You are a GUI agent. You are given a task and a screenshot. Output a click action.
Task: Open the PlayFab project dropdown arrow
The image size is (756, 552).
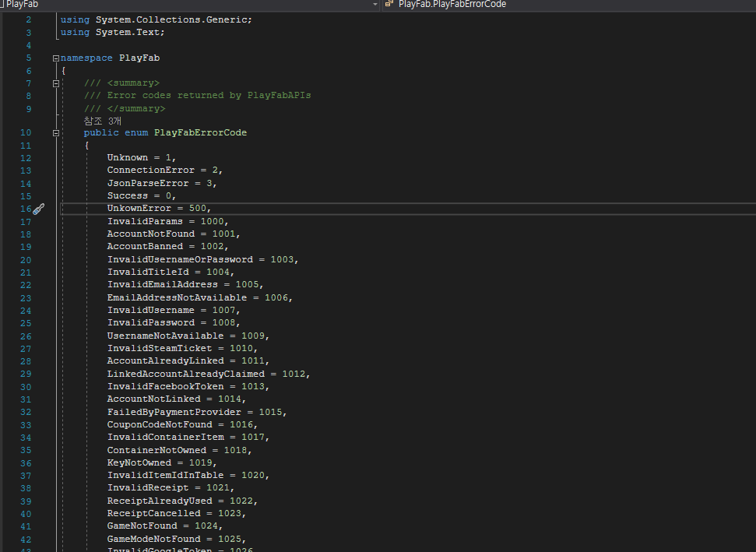[375, 5]
